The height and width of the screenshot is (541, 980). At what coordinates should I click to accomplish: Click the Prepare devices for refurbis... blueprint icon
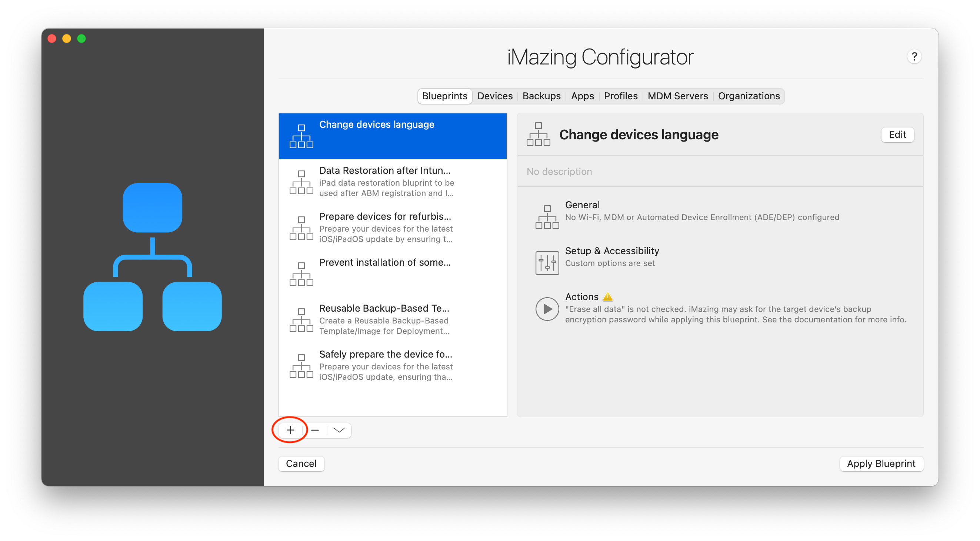pyautogui.click(x=301, y=228)
